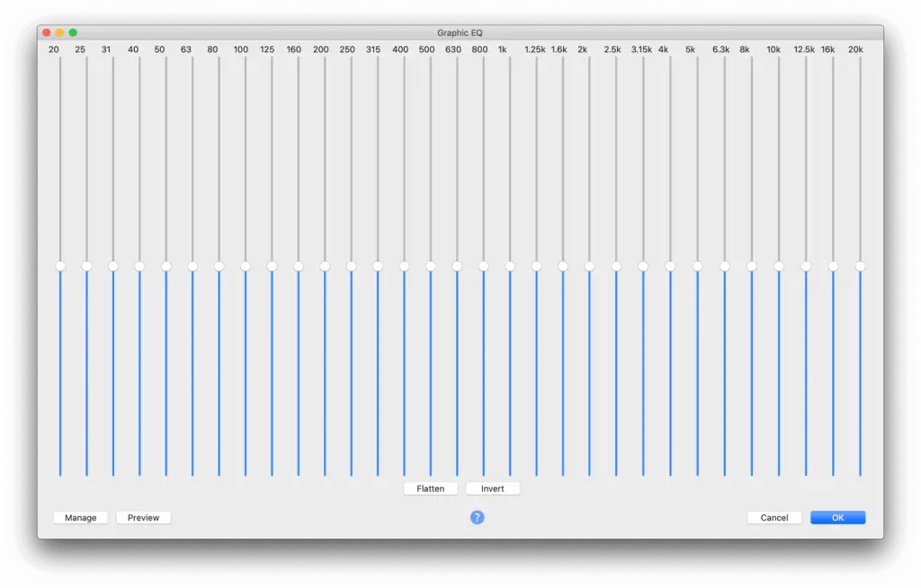This screenshot has height=588, width=921.
Task: Open the Manage presets button
Action: [x=80, y=518]
